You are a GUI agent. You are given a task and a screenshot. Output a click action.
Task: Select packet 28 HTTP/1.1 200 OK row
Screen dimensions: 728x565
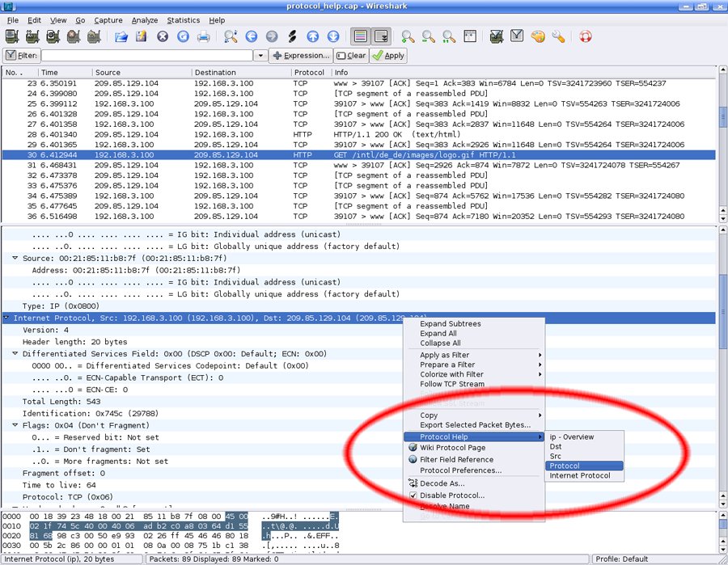(x=358, y=134)
